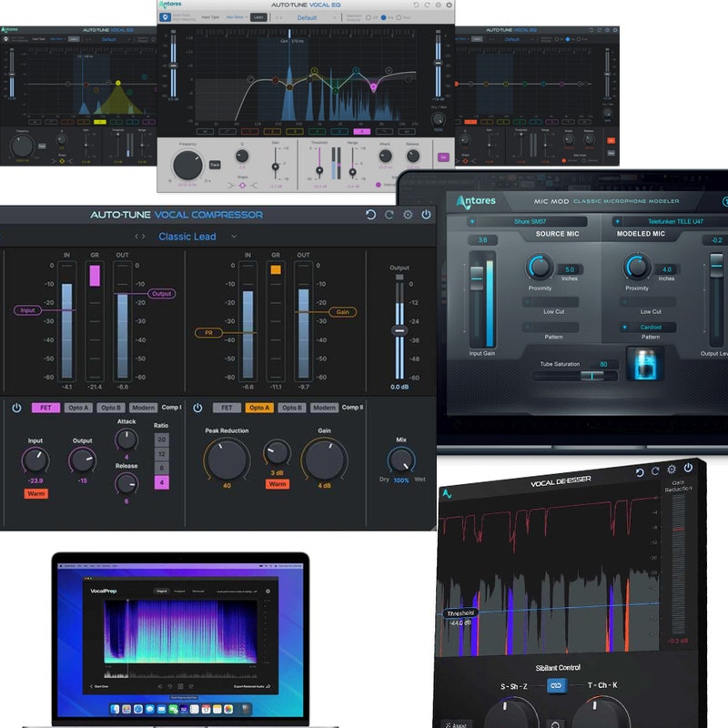Open Vocal De-Esser settings gear
This screenshot has height=728, width=728.
coord(672,470)
